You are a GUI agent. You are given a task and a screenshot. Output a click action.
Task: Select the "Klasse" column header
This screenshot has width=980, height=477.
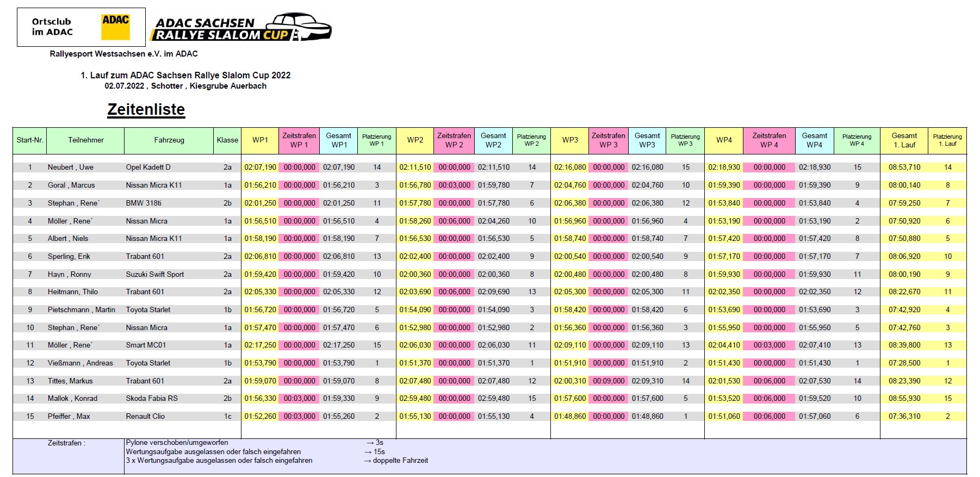pos(227,140)
